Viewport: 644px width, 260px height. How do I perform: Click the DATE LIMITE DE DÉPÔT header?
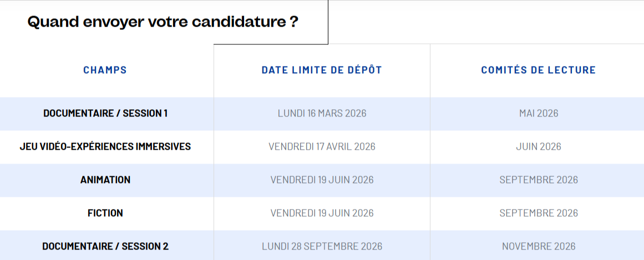click(x=322, y=70)
